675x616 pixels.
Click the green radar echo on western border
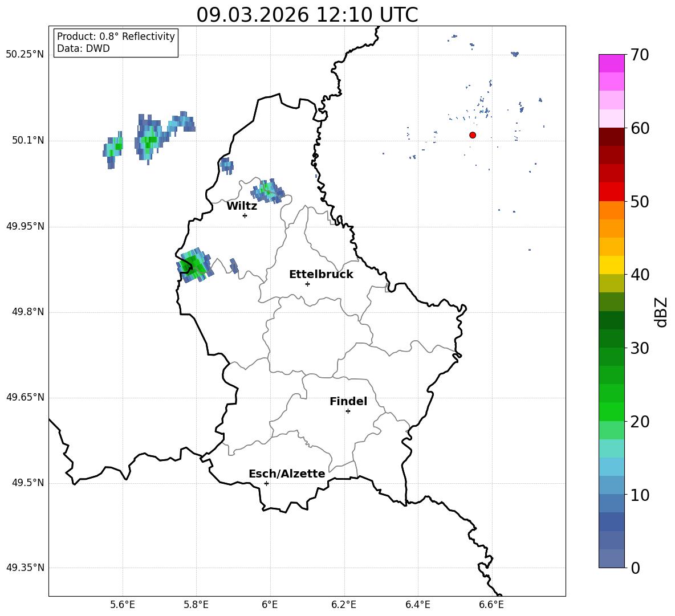point(194,265)
